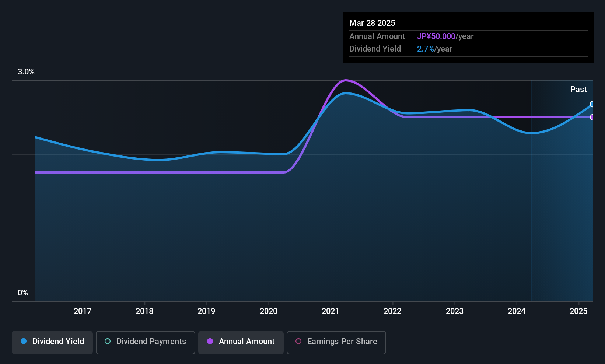Click the 2.7%/year dividend yield value

point(434,49)
